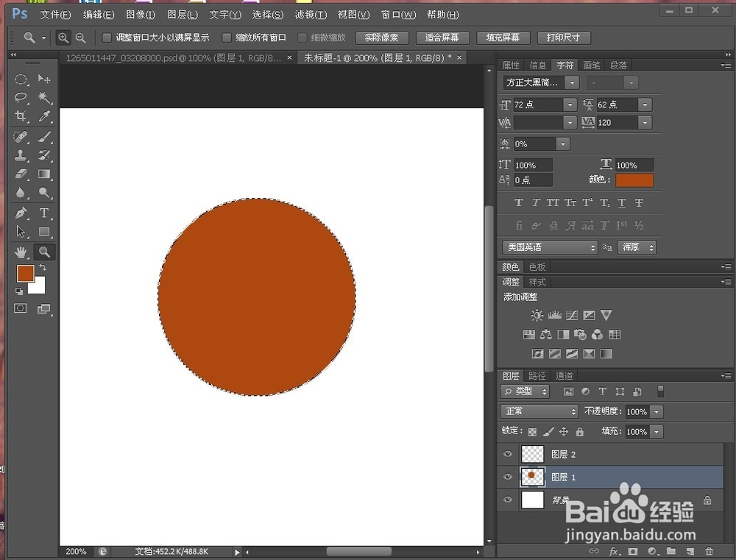Toggle lock all for layer
The image size is (736, 560).
pos(580,431)
